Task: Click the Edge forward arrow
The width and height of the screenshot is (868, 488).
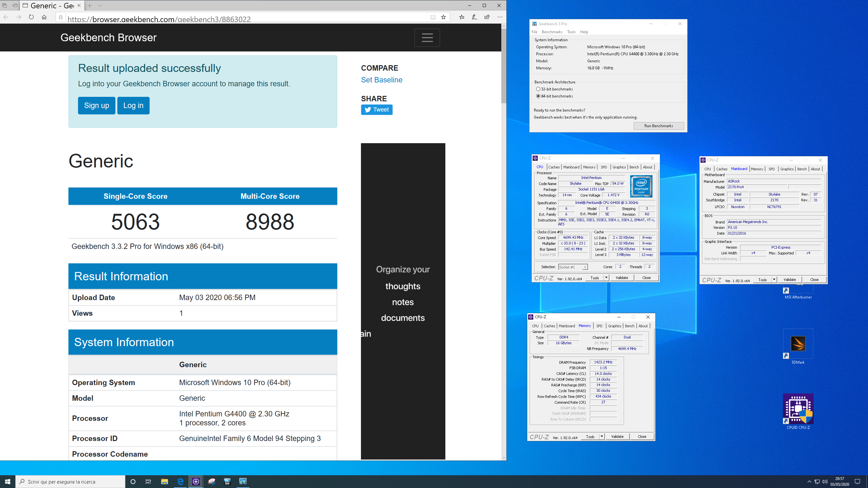Action: [19, 17]
